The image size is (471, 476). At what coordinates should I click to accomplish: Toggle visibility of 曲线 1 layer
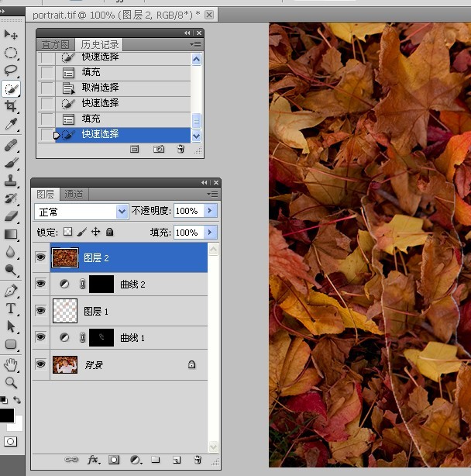point(40,337)
